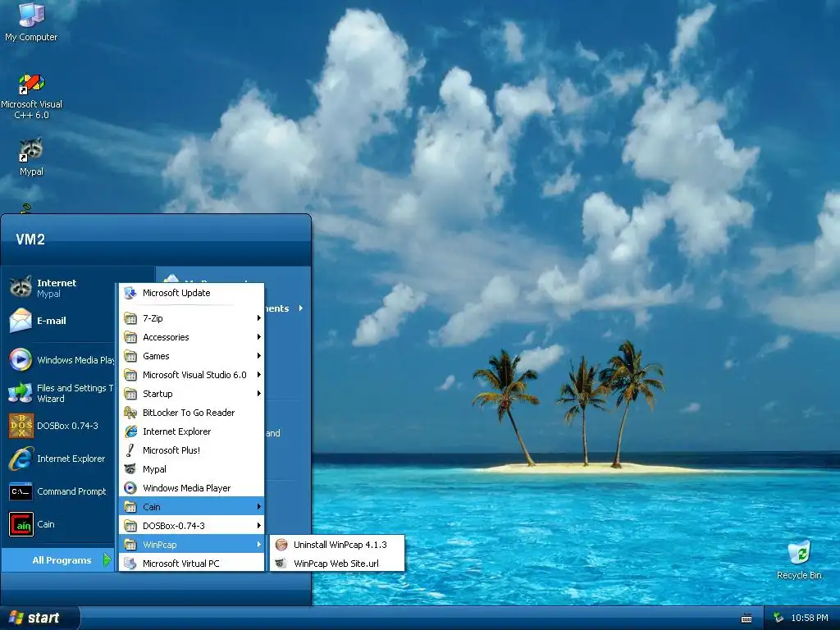Open Files and Settings Transfer Wizard icon
Screen dimensions: 840x630
tap(21, 393)
